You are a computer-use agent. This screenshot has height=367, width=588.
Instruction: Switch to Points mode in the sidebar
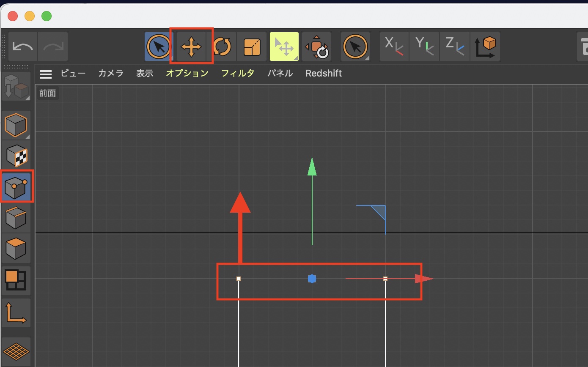[x=16, y=186]
